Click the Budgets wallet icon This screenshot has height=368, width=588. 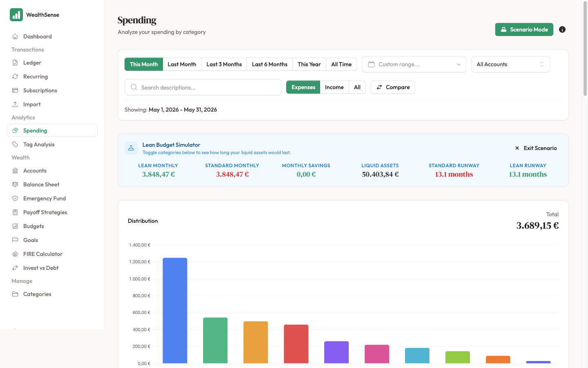[x=15, y=226]
